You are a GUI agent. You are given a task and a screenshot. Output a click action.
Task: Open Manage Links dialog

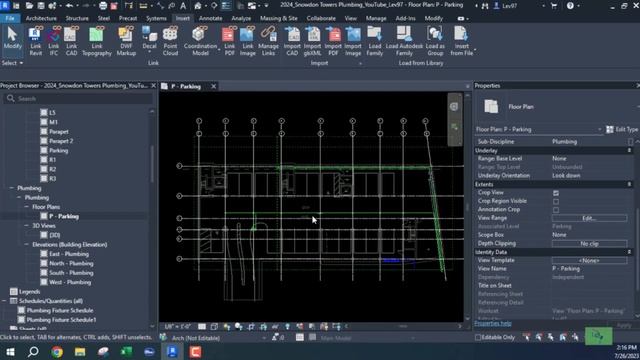[x=268, y=41]
